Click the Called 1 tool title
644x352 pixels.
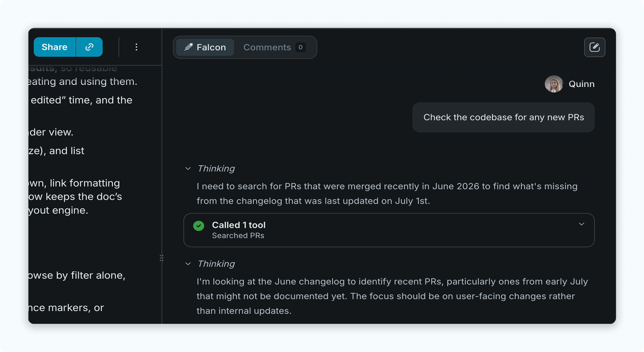coord(239,225)
